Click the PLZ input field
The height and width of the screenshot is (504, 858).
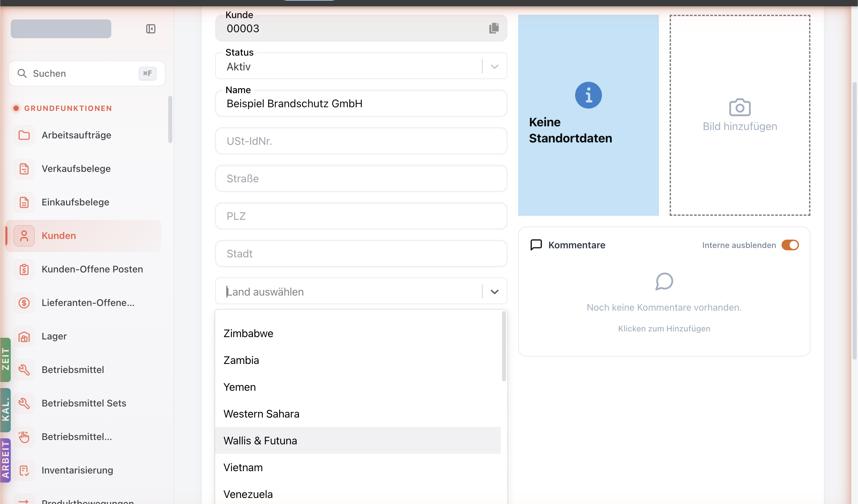[x=361, y=216]
